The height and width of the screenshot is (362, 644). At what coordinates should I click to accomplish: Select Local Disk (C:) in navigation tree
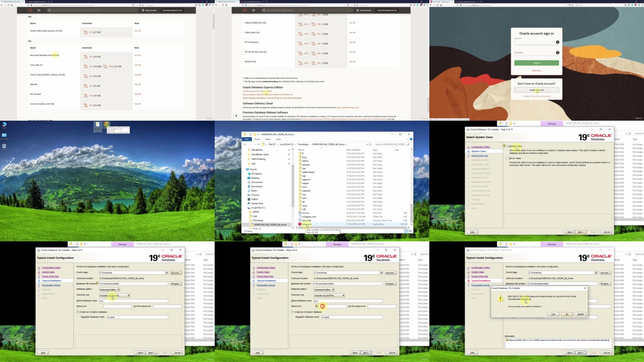coord(258,208)
